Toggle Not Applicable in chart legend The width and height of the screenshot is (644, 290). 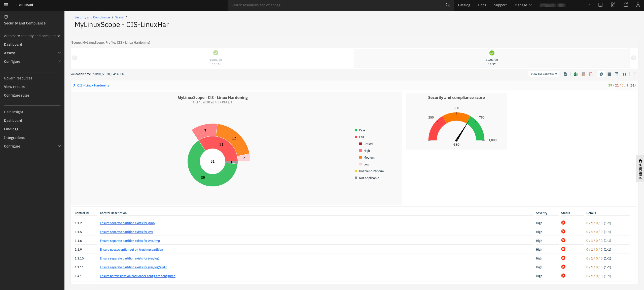(367, 178)
